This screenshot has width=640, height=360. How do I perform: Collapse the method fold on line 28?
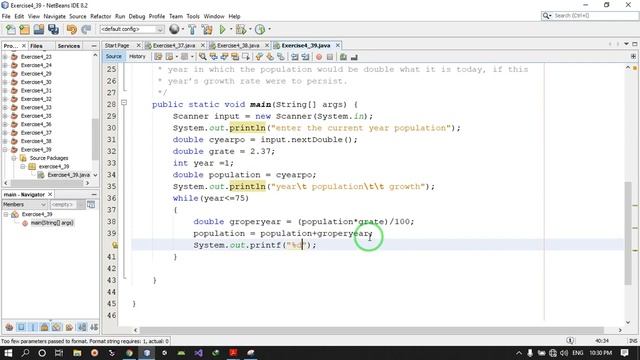[x=124, y=103]
